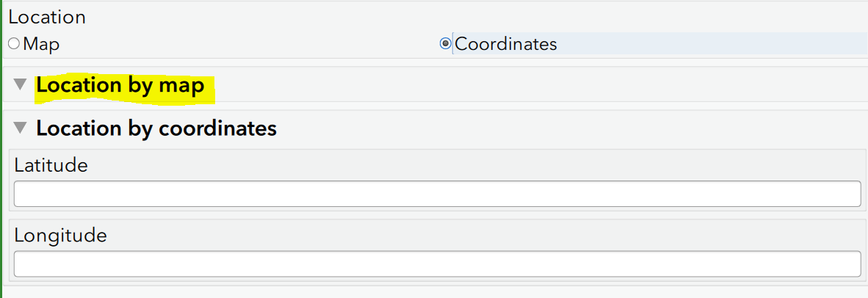Click the Coordinates option label text
The image size is (868, 298).
coord(505,44)
